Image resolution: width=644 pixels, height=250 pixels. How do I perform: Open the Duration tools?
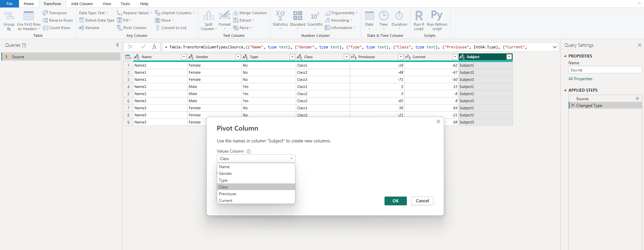(x=399, y=20)
